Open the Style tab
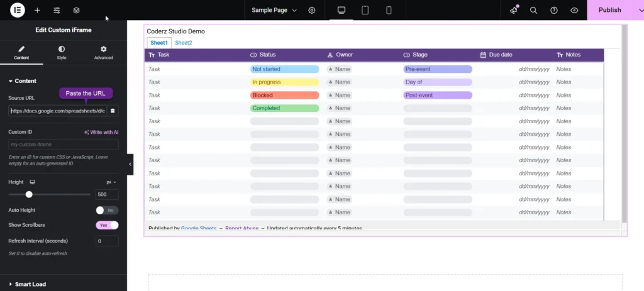This screenshot has height=291, width=644. [62, 53]
